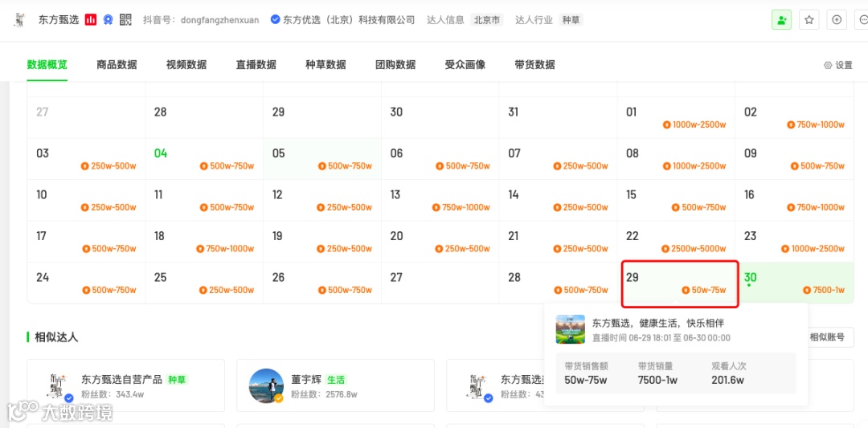The width and height of the screenshot is (868, 428).
Task: Click calendar day 08 with 1000w-2500w
Action: [x=676, y=159]
